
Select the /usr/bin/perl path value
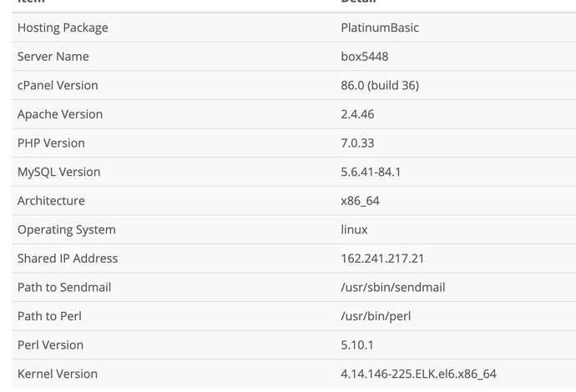tap(376, 316)
